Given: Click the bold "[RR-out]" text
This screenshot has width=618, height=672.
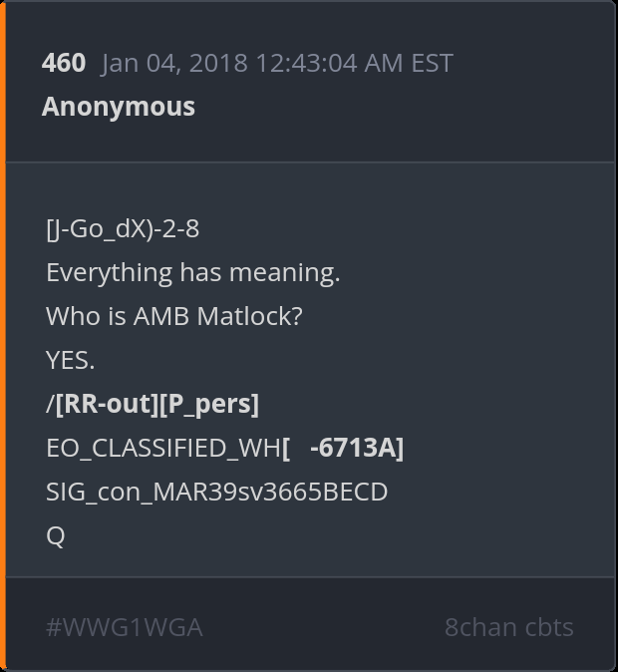Looking at the screenshot, I should click(105, 404).
